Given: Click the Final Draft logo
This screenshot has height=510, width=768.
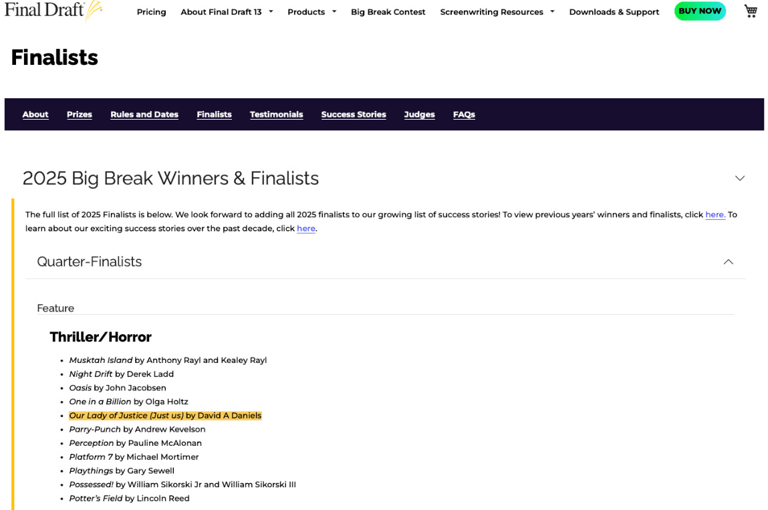Looking at the screenshot, I should (x=53, y=11).
